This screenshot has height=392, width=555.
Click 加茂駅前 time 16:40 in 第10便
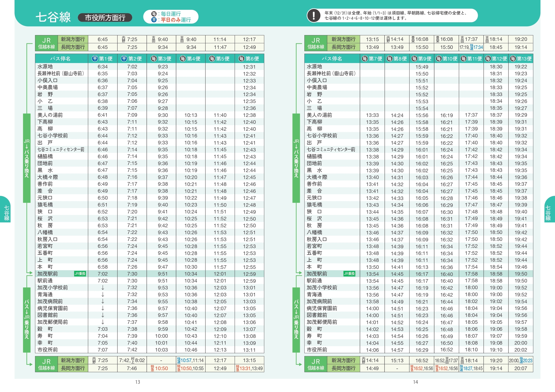[447, 274]
